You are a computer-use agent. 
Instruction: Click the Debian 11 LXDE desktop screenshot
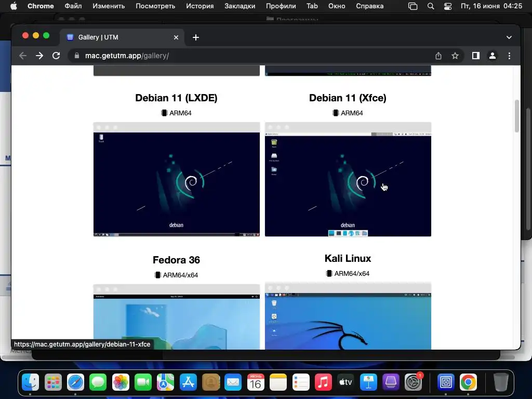tap(177, 179)
